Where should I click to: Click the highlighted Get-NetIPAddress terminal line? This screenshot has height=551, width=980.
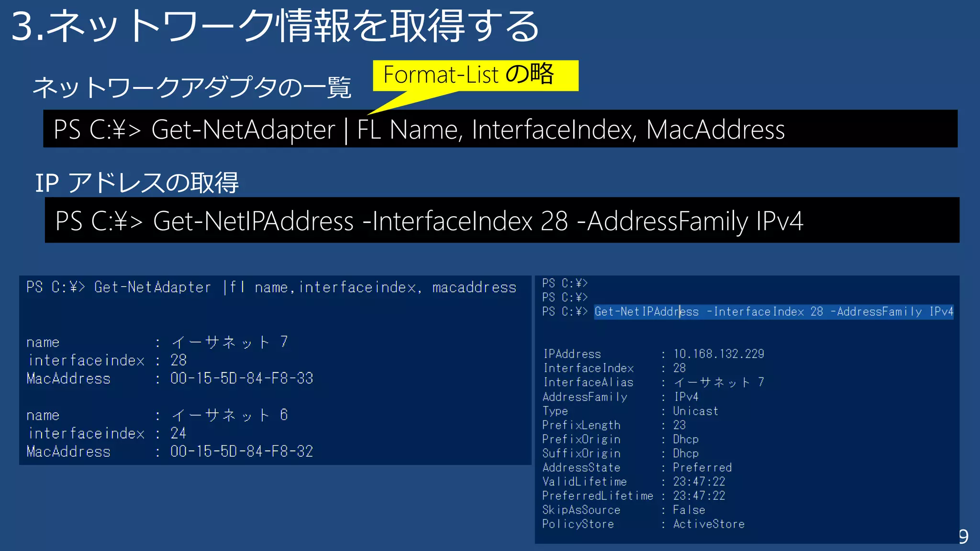(773, 312)
